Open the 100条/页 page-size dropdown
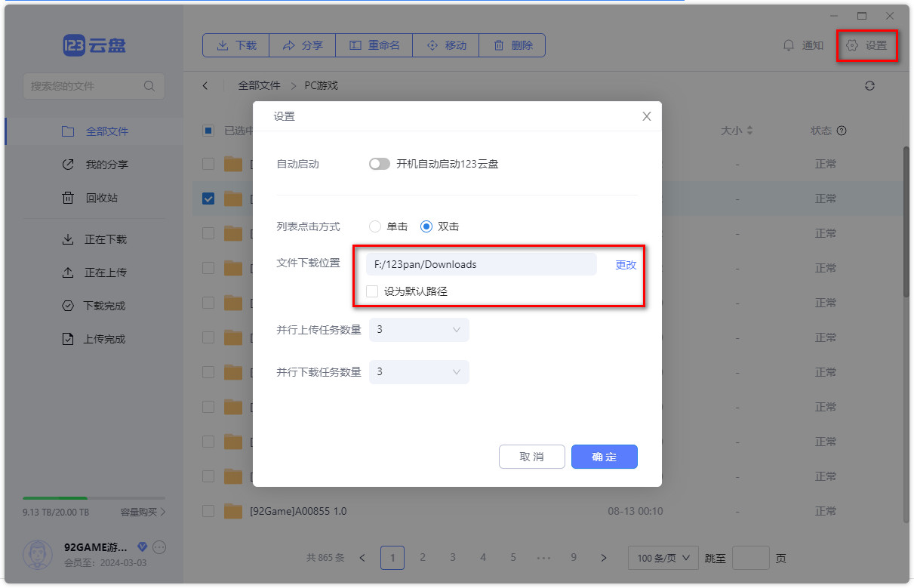The width and height of the screenshot is (914, 588). (663, 557)
